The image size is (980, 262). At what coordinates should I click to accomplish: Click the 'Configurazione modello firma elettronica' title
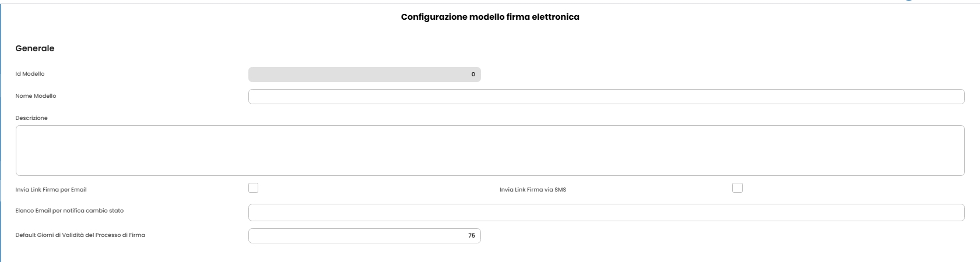pos(490,17)
